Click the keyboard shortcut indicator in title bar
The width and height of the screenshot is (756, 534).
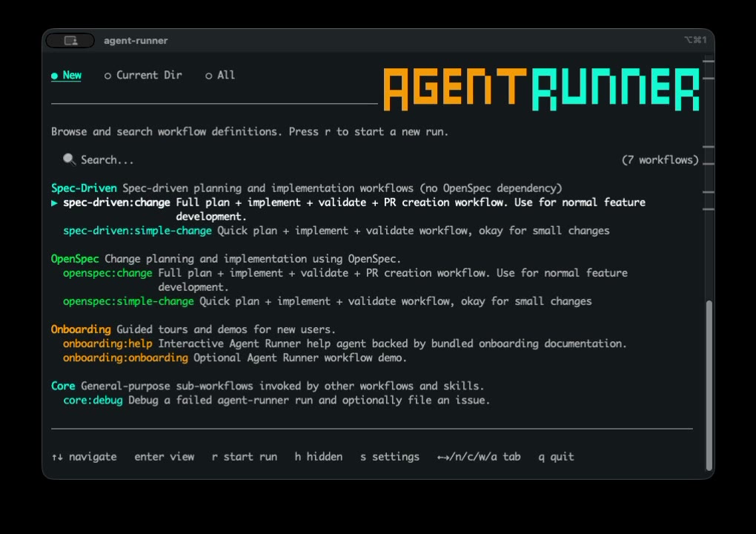click(695, 40)
